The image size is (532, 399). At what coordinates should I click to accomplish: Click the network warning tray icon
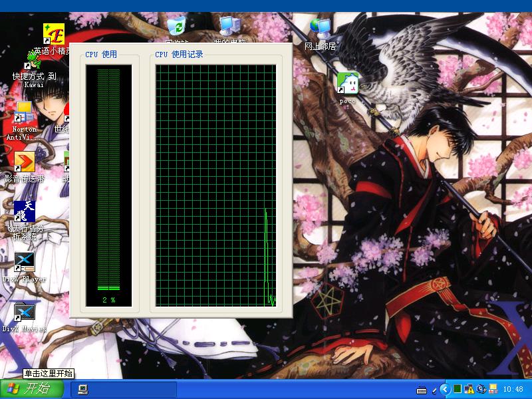[x=469, y=389]
